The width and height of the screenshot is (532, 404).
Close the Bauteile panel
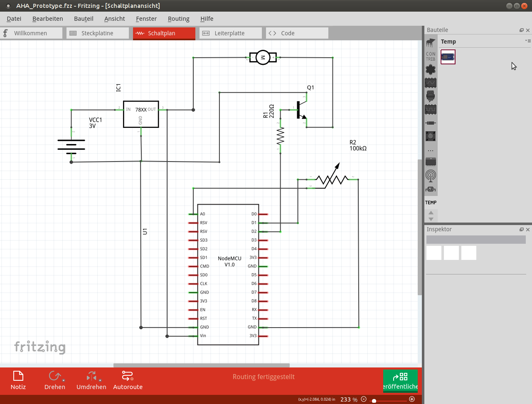coord(528,30)
